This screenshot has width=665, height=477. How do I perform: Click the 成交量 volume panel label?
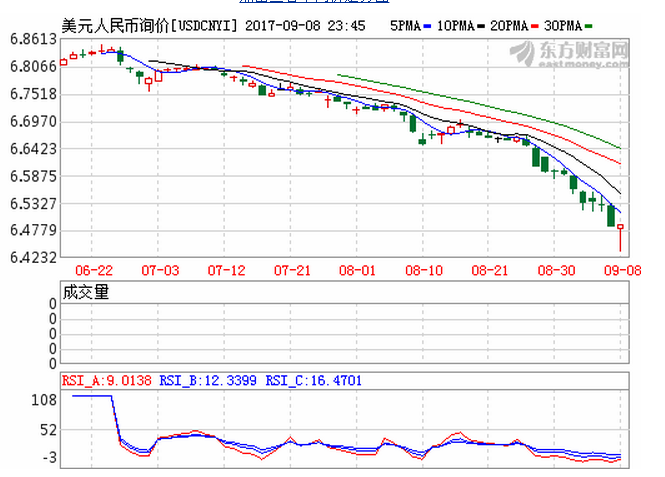pyautogui.click(x=86, y=292)
